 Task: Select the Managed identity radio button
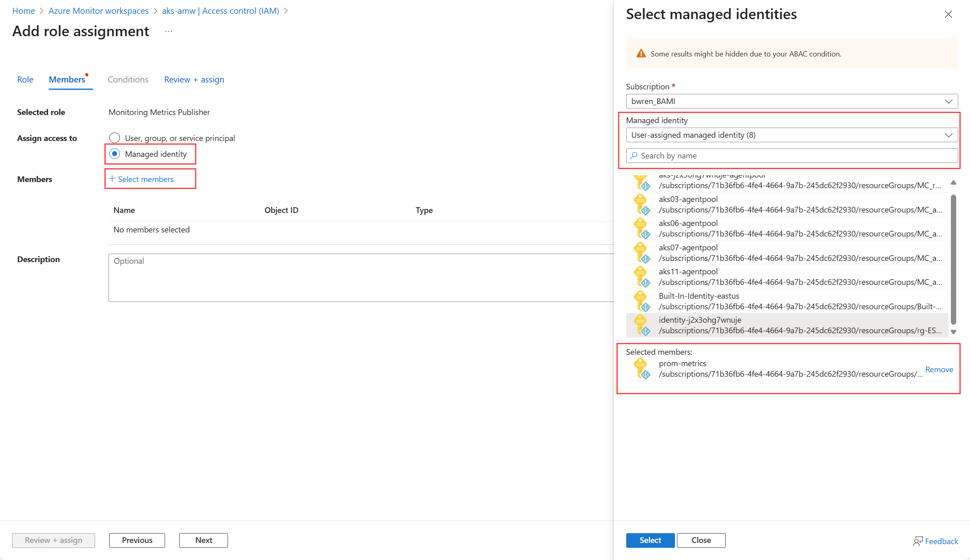click(x=115, y=154)
